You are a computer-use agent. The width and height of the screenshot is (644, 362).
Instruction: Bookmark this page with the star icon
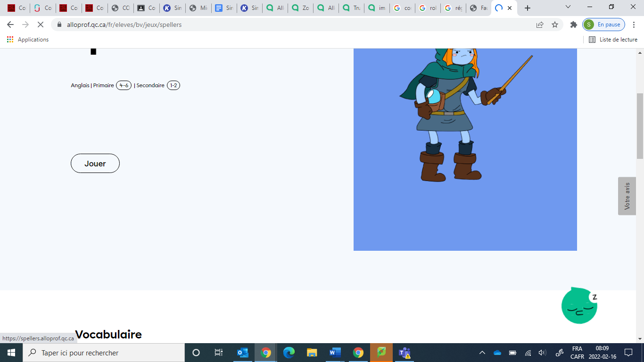coord(555,25)
